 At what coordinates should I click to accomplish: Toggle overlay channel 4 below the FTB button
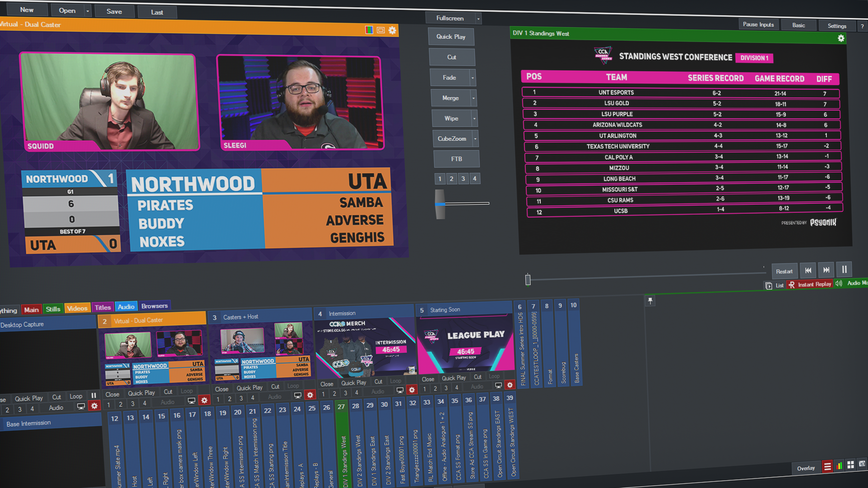coord(475,178)
